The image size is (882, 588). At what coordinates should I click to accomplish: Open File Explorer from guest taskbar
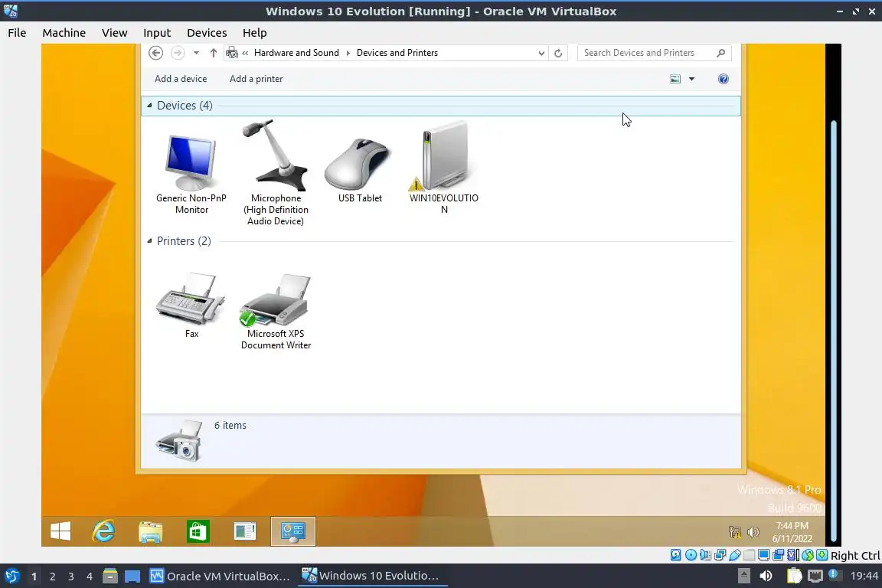pos(151,531)
